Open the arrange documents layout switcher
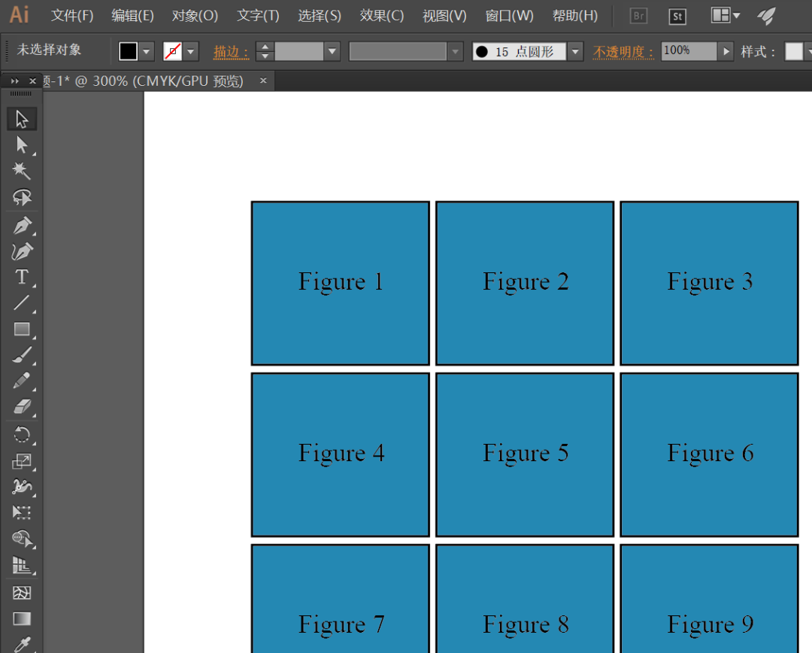812x653 pixels. [726, 16]
